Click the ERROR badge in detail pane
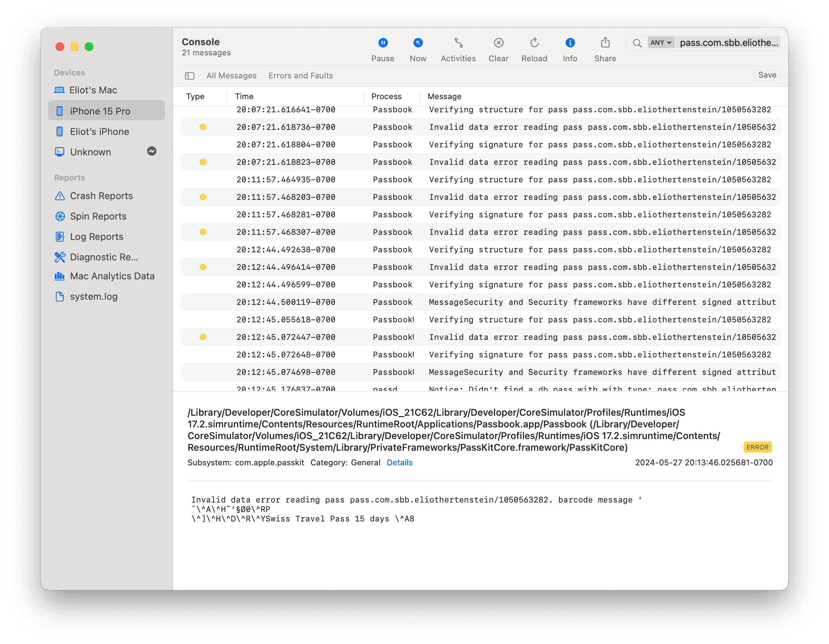The width and height of the screenshot is (829, 644). (x=757, y=447)
